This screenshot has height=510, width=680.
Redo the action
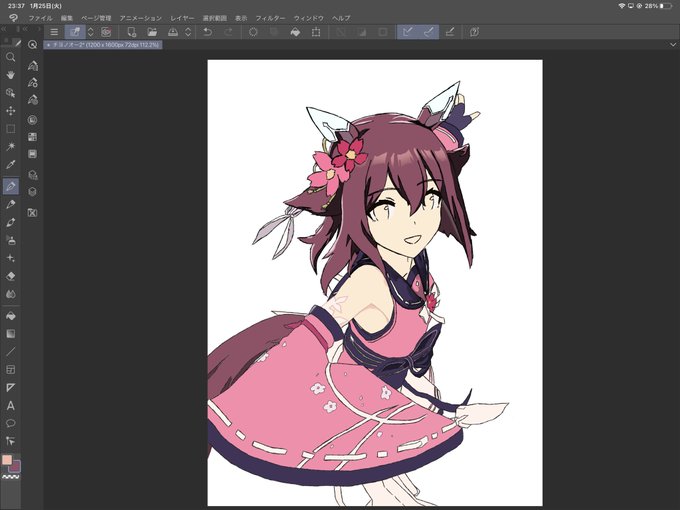pos(229,32)
